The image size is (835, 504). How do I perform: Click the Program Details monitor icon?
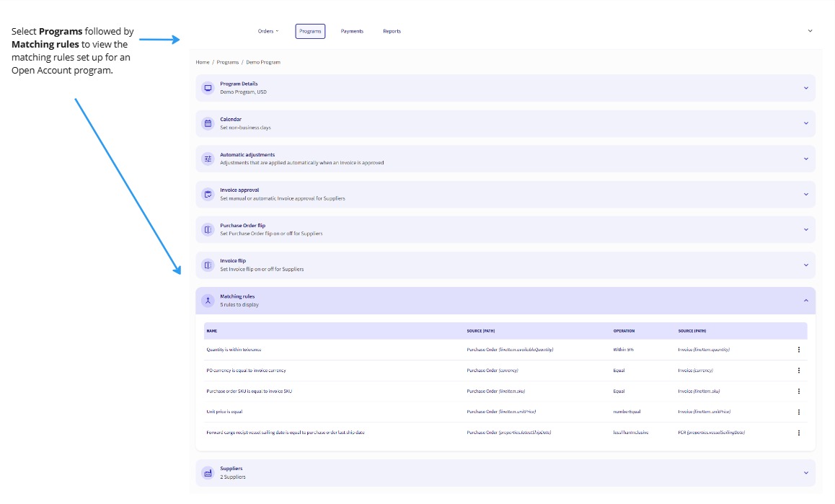(208, 88)
